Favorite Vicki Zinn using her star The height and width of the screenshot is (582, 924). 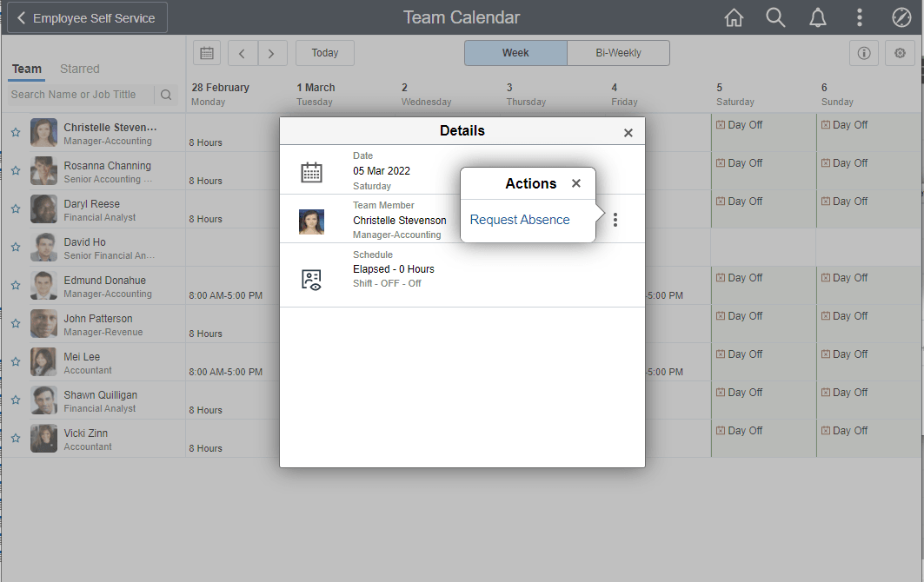(15, 438)
